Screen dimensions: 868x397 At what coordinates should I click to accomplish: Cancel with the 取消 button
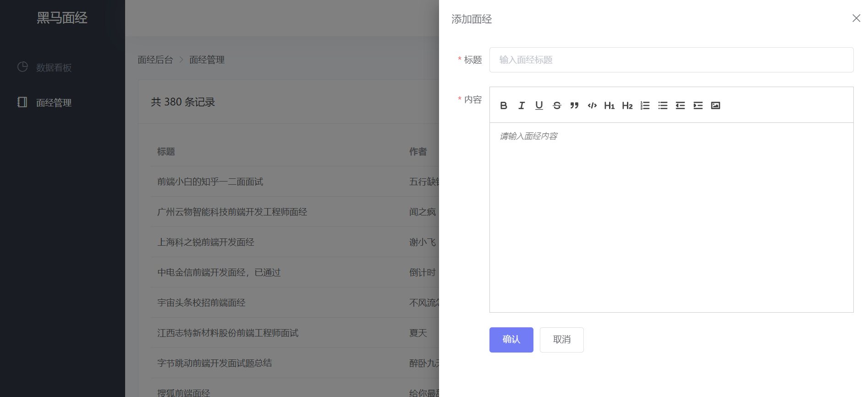562,340
